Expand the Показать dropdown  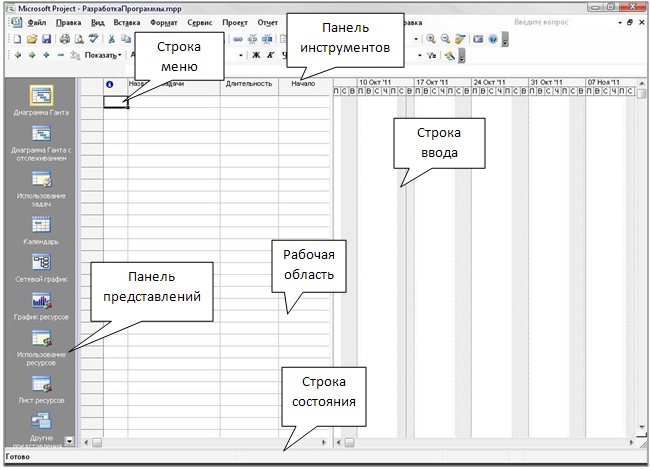[x=103, y=55]
